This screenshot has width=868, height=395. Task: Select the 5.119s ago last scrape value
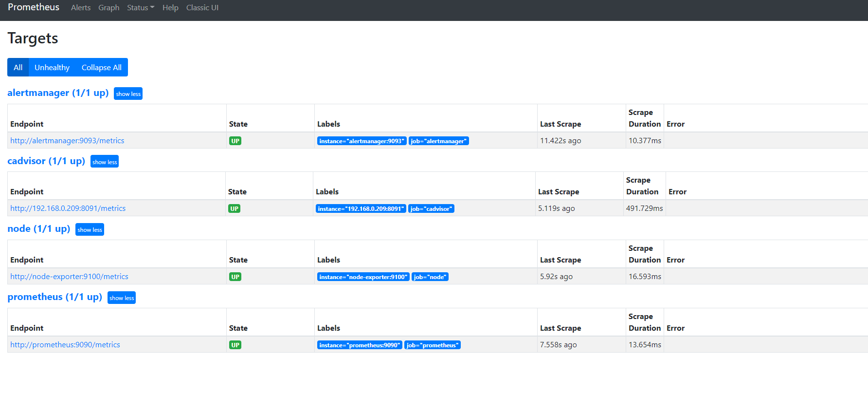point(556,208)
